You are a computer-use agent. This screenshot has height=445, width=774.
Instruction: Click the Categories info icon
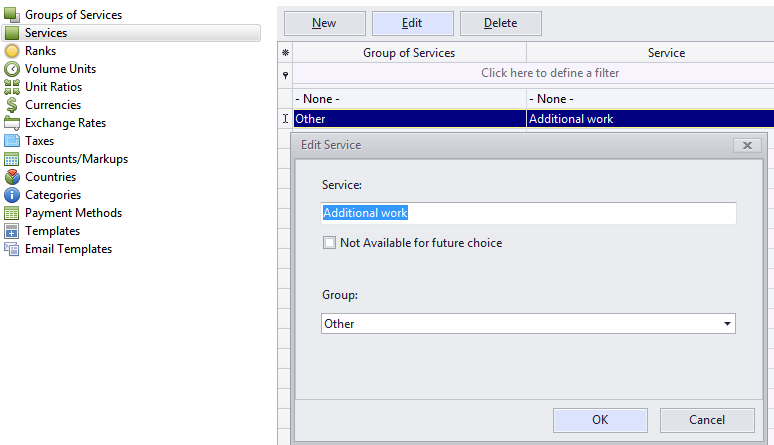click(12, 195)
